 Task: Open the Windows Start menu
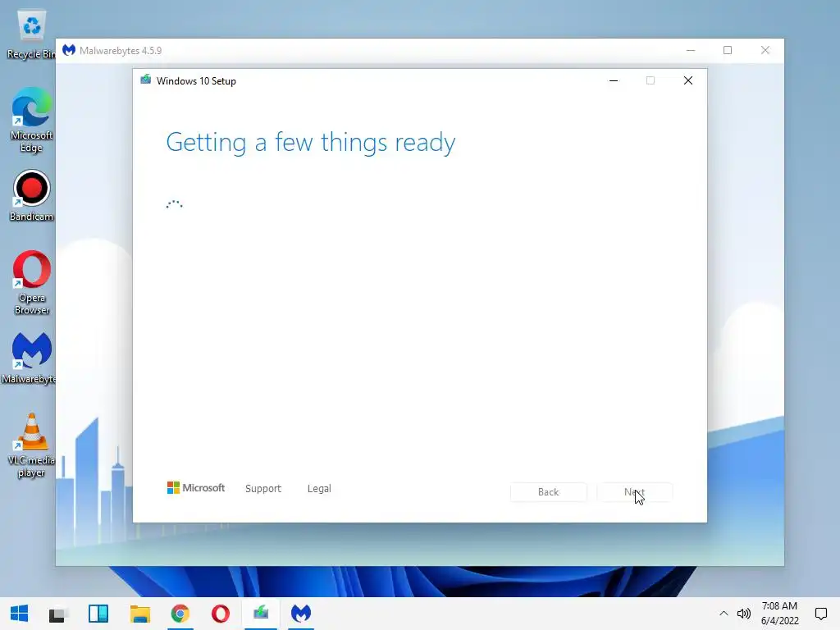[20, 614]
